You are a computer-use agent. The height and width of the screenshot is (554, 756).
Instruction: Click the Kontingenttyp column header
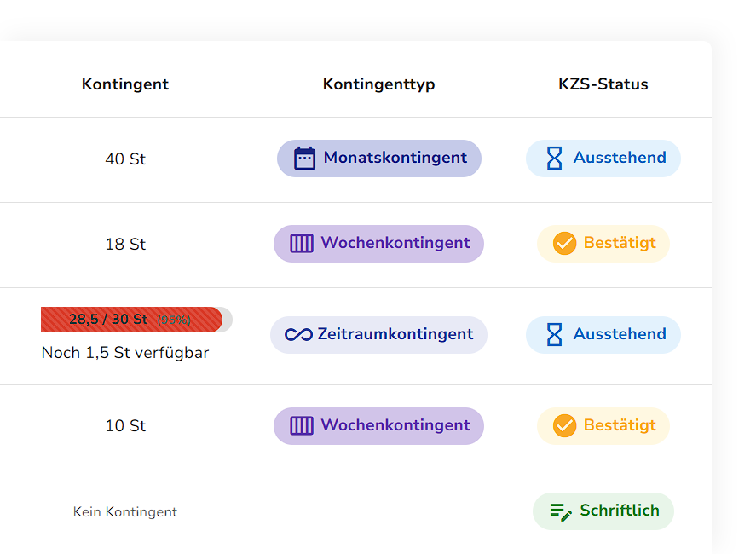pyautogui.click(x=378, y=84)
